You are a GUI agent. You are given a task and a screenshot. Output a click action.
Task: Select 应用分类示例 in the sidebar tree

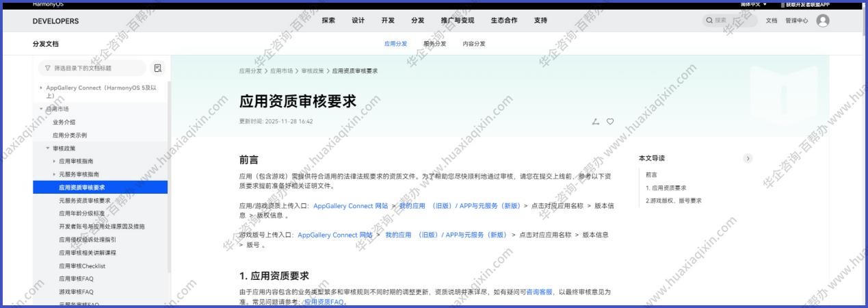70,135
